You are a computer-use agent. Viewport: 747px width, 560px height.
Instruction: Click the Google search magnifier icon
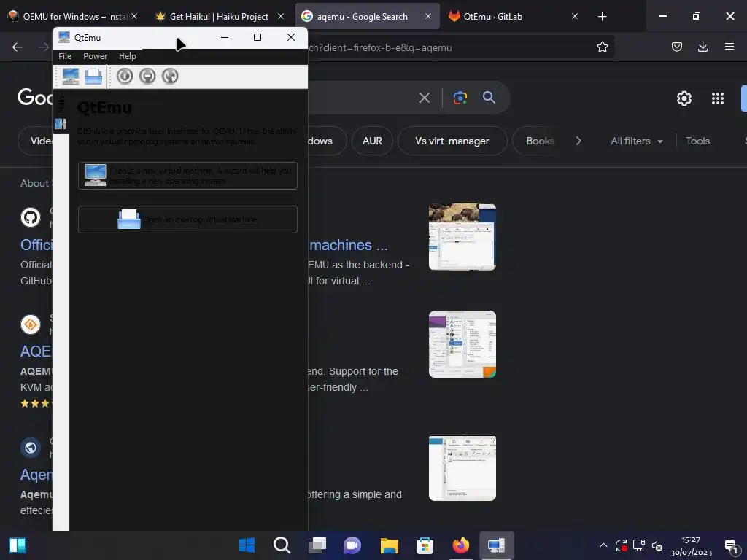pyautogui.click(x=489, y=98)
